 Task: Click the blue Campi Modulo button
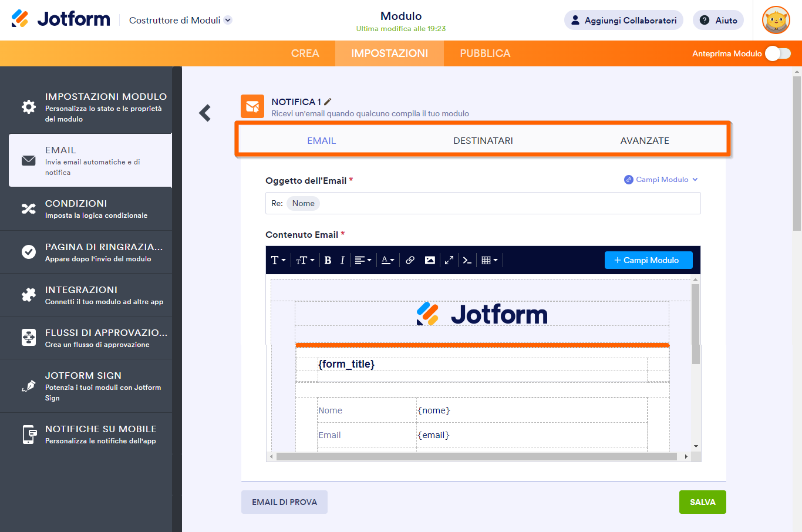pyautogui.click(x=649, y=260)
